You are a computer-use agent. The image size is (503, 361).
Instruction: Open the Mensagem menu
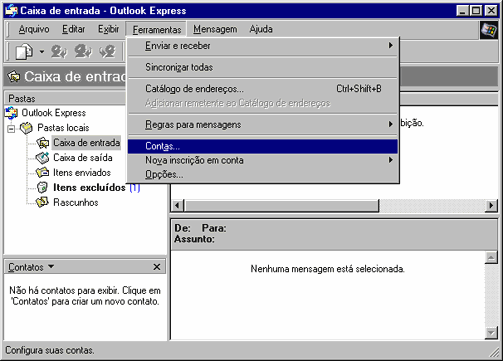point(215,29)
